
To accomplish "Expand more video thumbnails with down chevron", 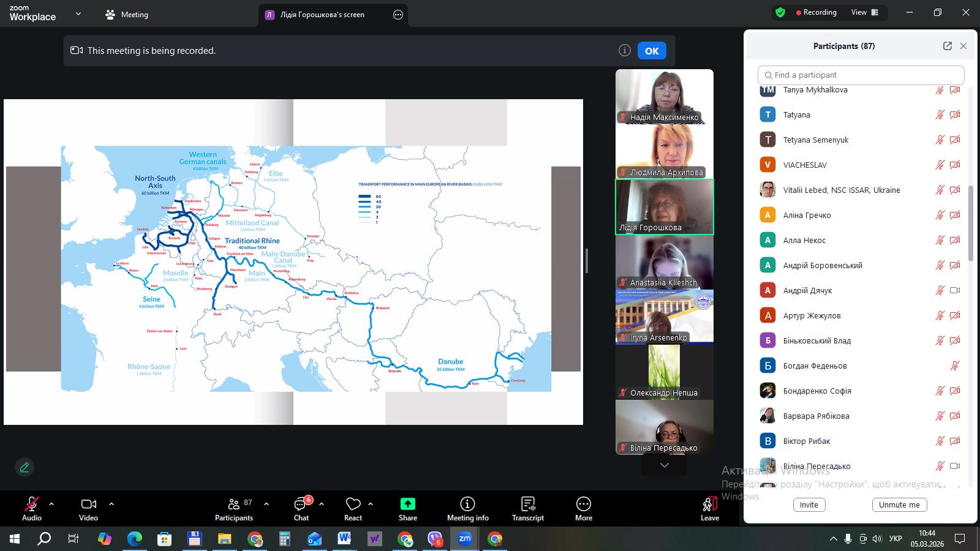I will coord(664,465).
